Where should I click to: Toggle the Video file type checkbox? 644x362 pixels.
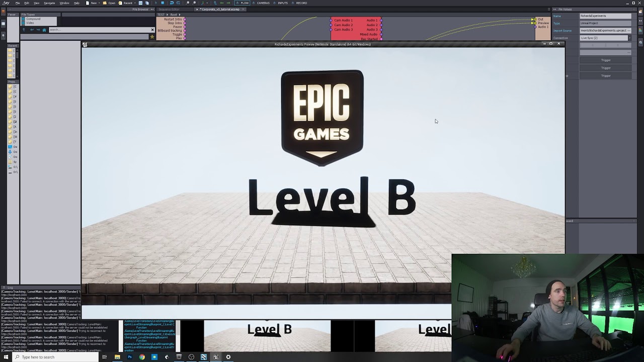click(x=23, y=23)
